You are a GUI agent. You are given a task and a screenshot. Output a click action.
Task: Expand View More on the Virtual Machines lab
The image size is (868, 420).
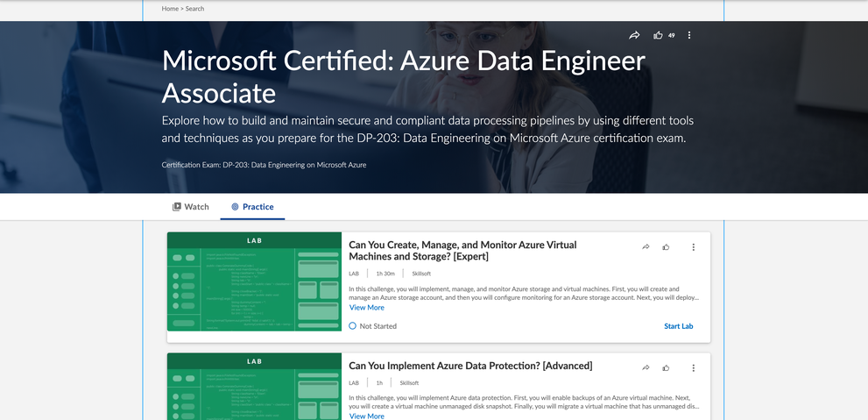point(366,308)
